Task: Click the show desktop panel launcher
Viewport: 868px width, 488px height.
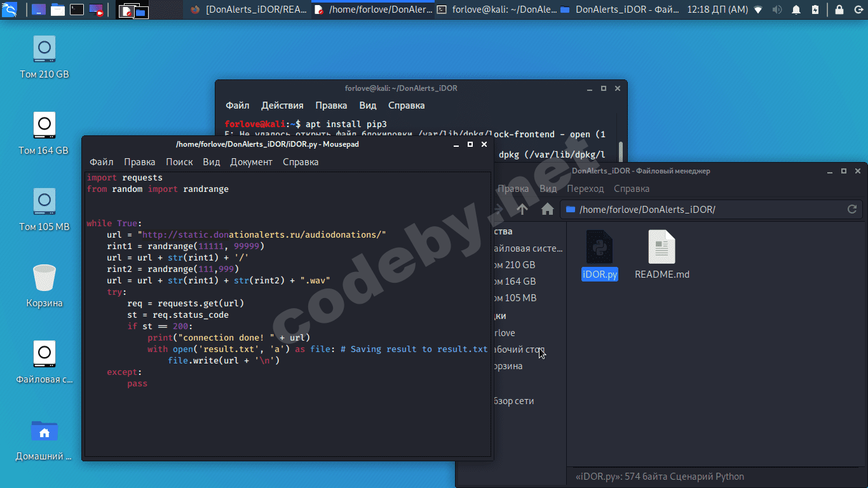Action: 38,10
